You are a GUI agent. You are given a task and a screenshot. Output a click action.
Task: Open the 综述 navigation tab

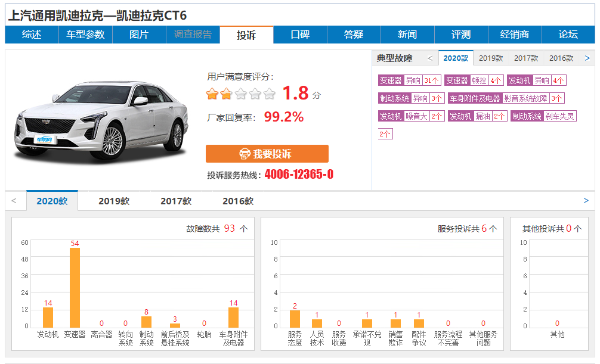pos(32,35)
